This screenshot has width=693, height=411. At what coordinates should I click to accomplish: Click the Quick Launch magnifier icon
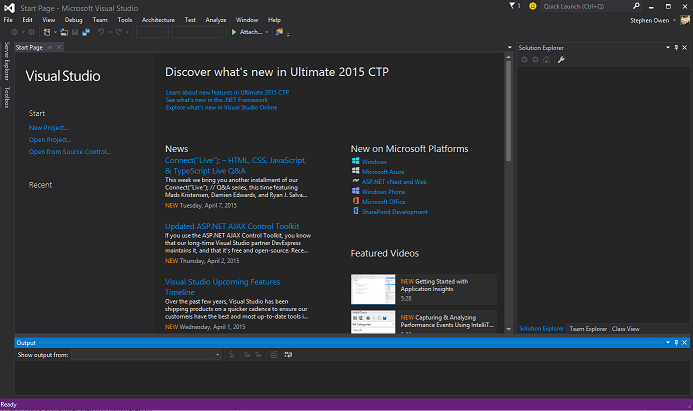point(636,6)
